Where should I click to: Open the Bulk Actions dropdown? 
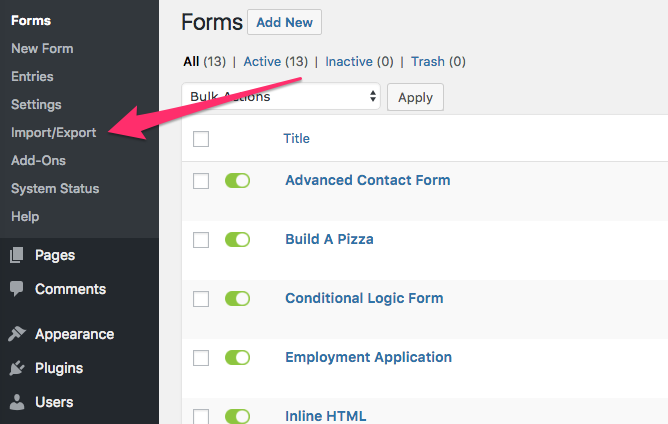tap(281, 96)
